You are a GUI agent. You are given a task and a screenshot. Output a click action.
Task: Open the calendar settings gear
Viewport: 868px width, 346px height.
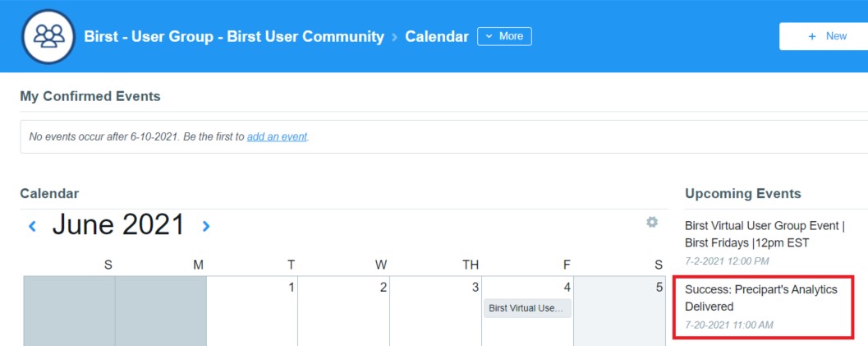click(x=652, y=222)
